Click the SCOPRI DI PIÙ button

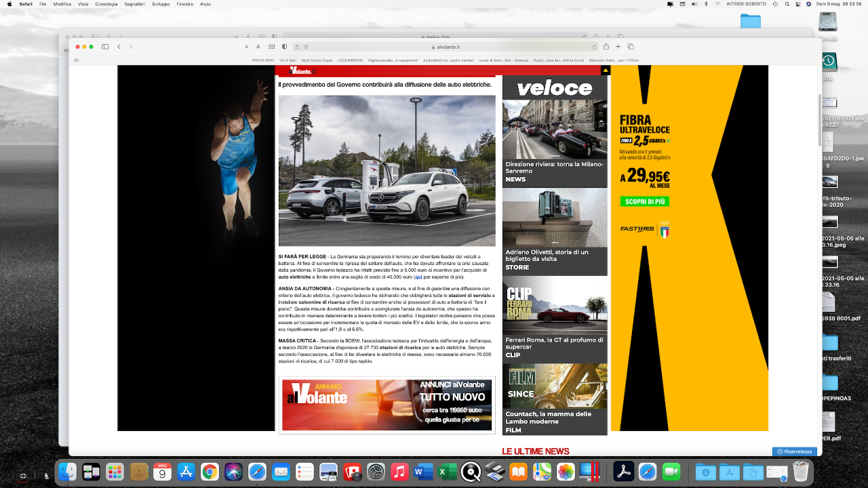point(645,201)
